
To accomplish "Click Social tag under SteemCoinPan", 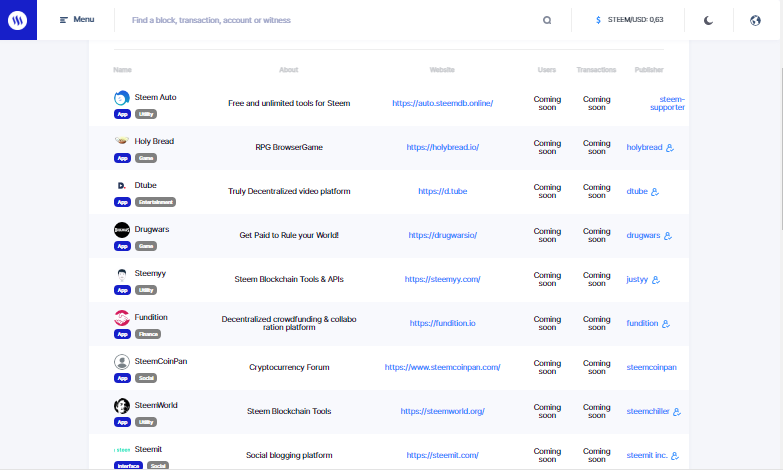I will (146, 378).
